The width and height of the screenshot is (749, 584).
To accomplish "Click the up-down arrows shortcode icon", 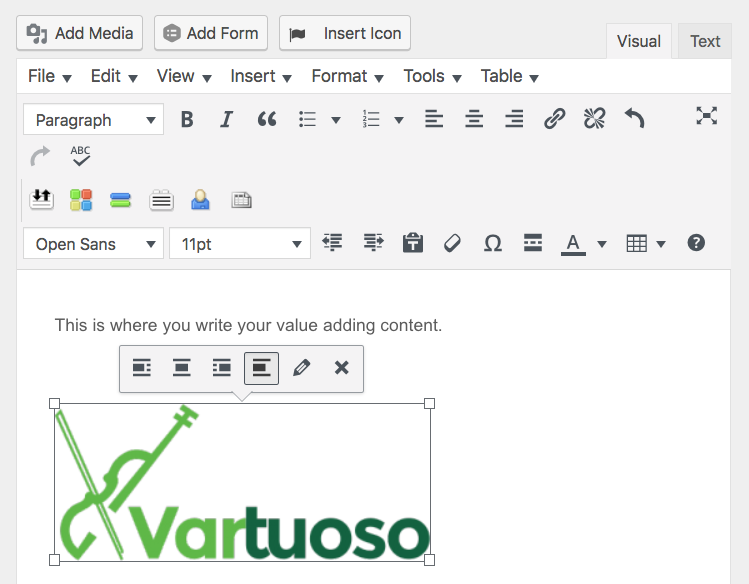I will pyautogui.click(x=42, y=200).
